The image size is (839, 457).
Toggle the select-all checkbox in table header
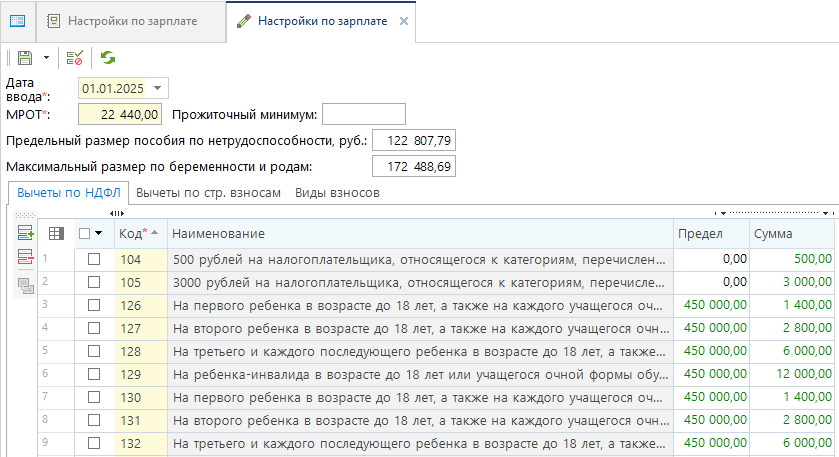point(85,233)
